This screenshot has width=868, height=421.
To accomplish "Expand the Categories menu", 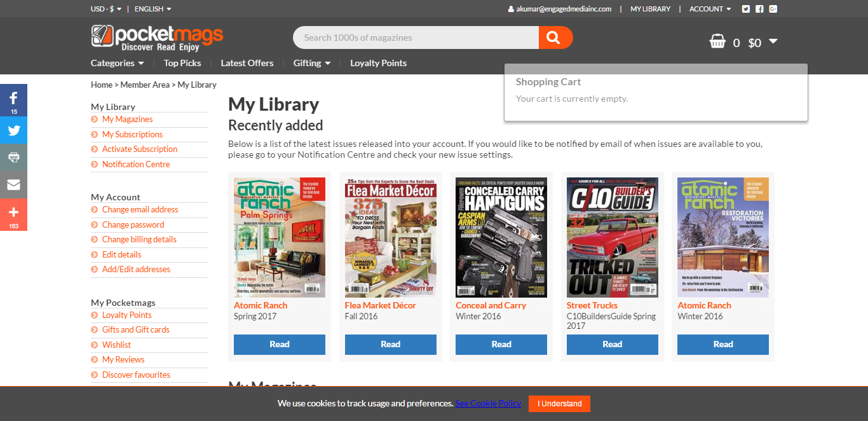I will point(117,63).
